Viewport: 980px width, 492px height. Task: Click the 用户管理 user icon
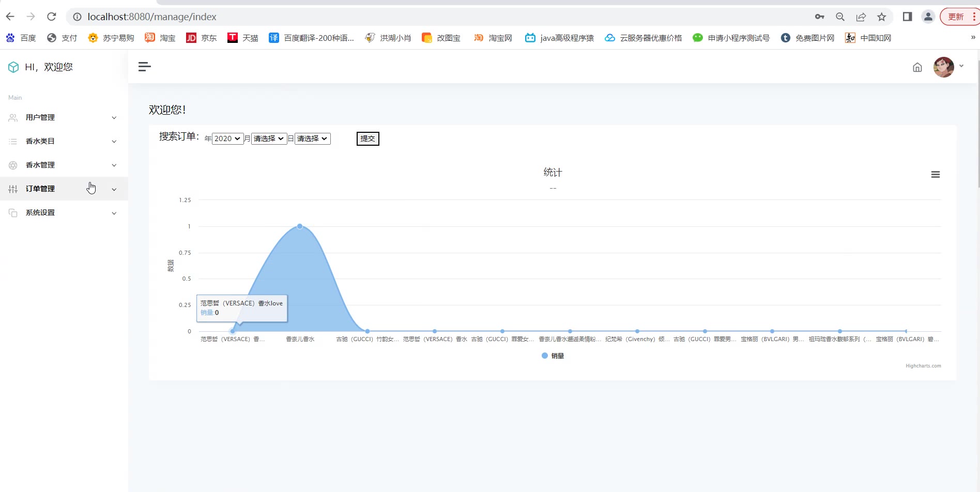(x=13, y=118)
